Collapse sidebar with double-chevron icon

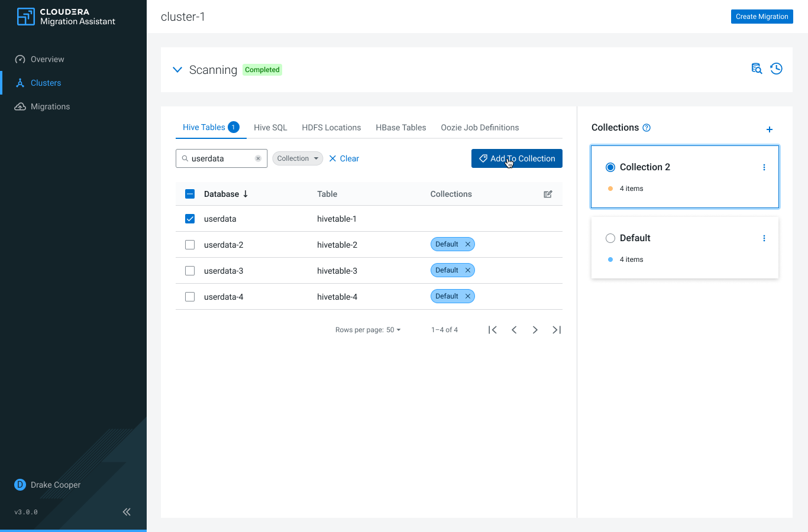pyautogui.click(x=127, y=512)
